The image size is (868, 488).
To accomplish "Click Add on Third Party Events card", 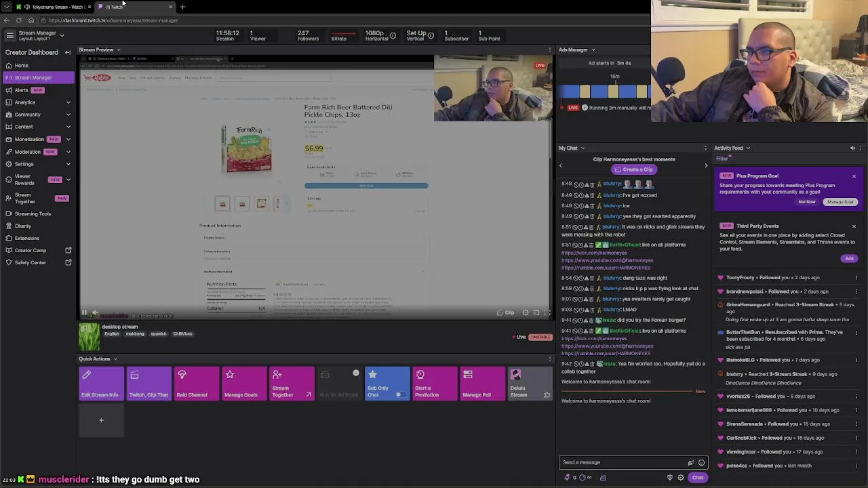I will point(850,258).
